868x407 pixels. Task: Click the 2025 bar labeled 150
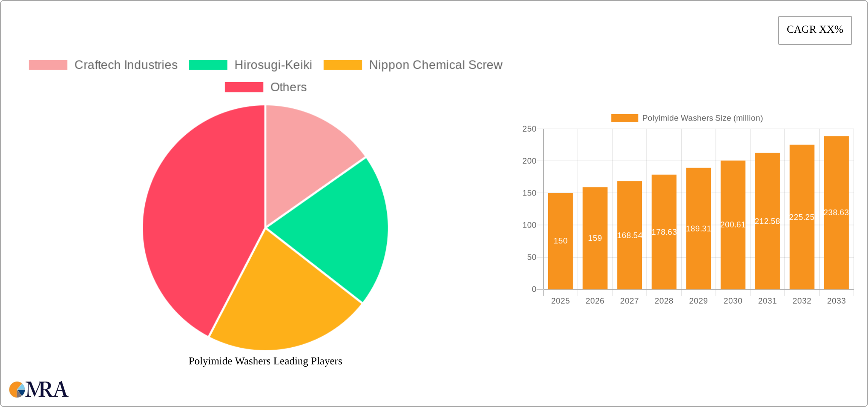tap(560, 241)
